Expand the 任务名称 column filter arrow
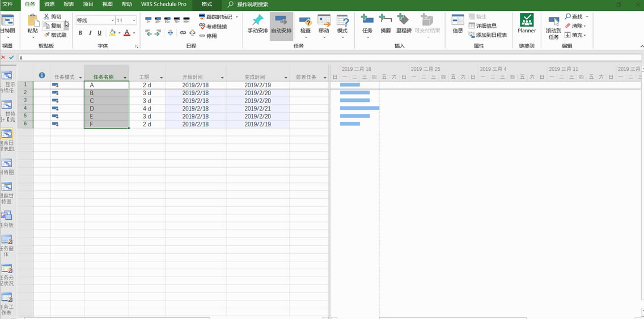The height and width of the screenshot is (319, 644). (x=125, y=78)
